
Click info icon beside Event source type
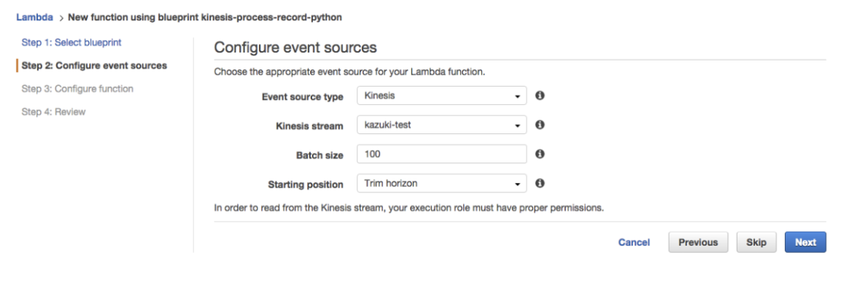(540, 96)
